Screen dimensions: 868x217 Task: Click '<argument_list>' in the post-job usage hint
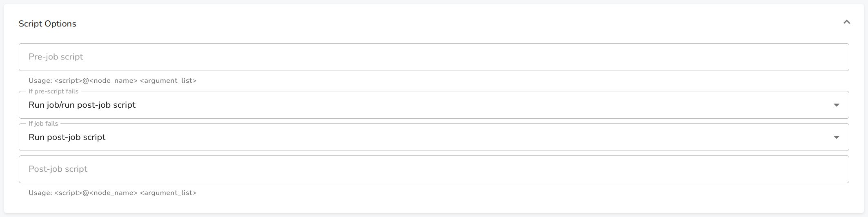[168, 193]
